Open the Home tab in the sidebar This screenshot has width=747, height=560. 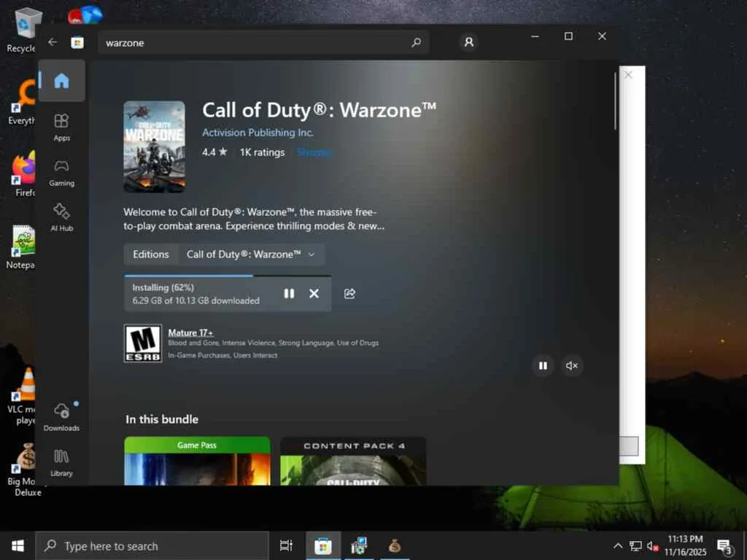coord(61,80)
